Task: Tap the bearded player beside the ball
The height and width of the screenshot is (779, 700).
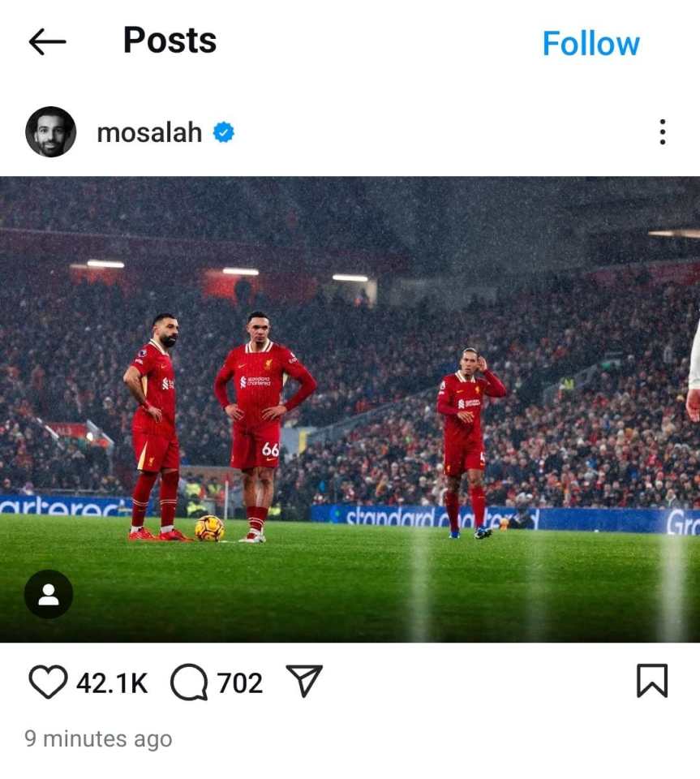Action: 155,428
